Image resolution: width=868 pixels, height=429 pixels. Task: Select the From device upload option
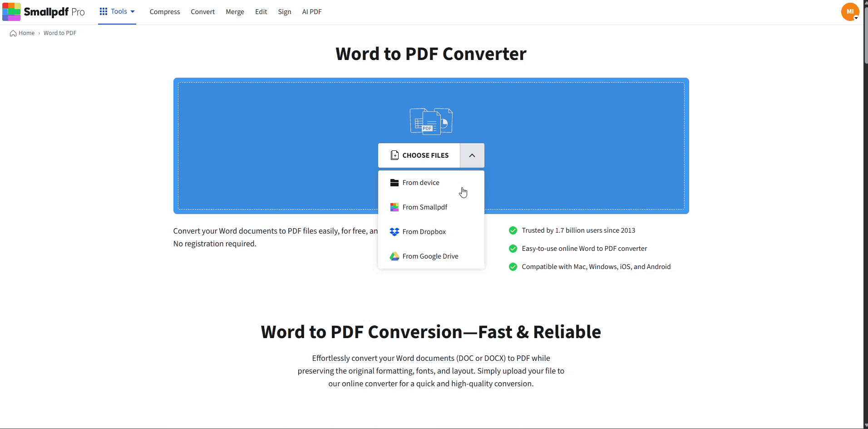pos(421,182)
